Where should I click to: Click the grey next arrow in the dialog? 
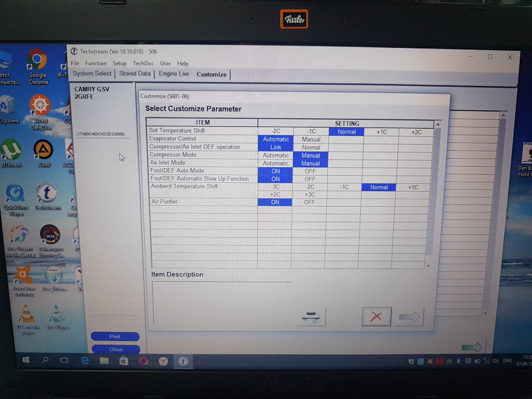point(409,317)
